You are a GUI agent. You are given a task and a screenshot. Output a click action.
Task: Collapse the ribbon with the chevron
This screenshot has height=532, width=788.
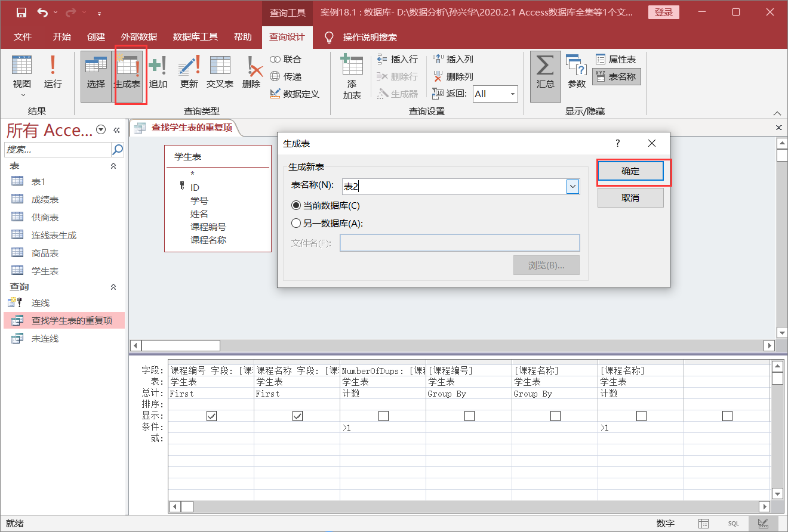coord(777,113)
